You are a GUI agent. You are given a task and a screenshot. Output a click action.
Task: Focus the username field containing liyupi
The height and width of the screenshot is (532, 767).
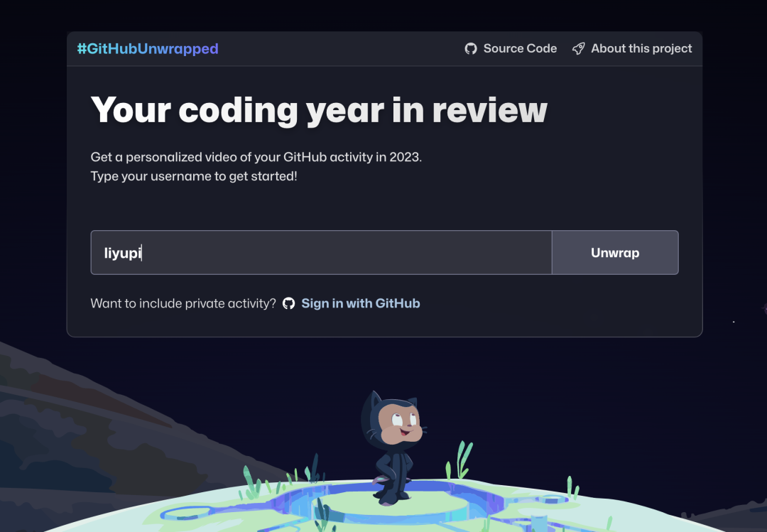tap(322, 253)
